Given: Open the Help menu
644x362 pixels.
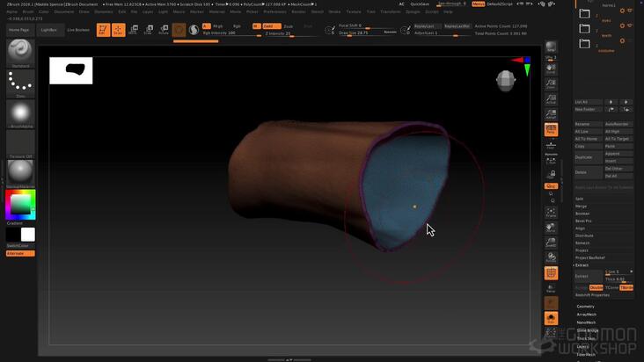Looking at the screenshot, I should pyautogui.click(x=448, y=12).
